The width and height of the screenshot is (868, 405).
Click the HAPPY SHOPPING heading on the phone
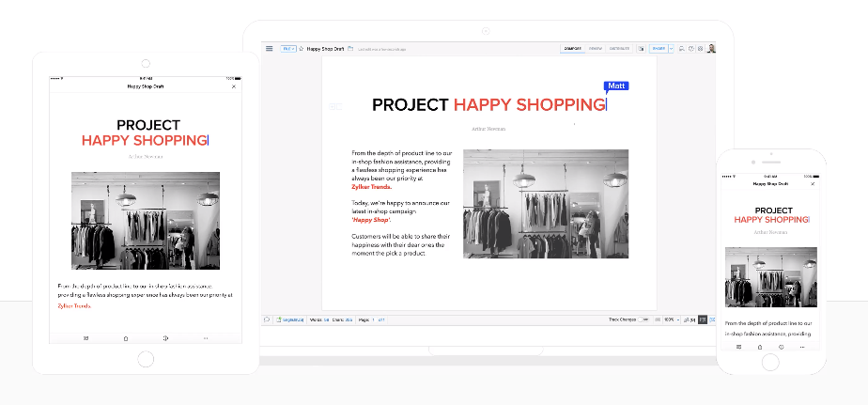[771, 220]
